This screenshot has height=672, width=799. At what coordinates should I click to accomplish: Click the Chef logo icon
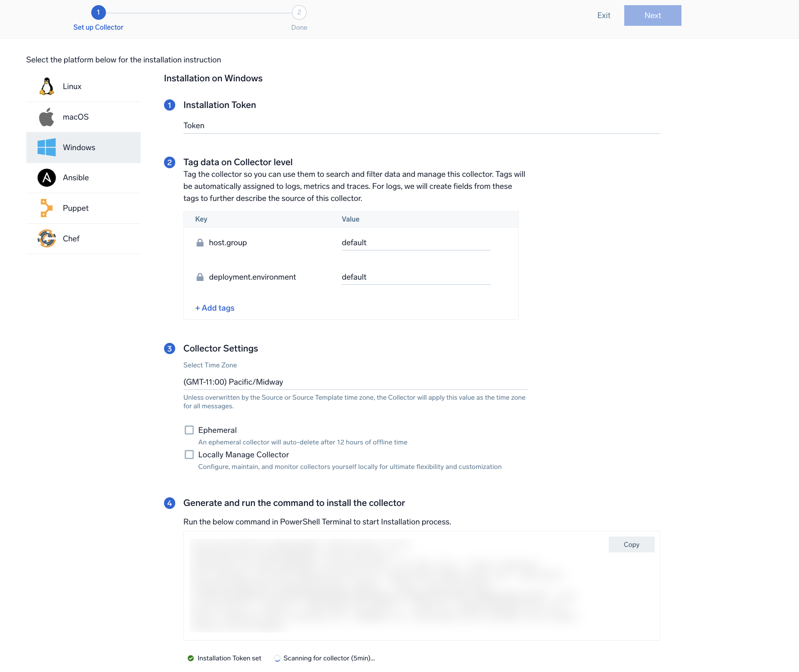pos(46,239)
